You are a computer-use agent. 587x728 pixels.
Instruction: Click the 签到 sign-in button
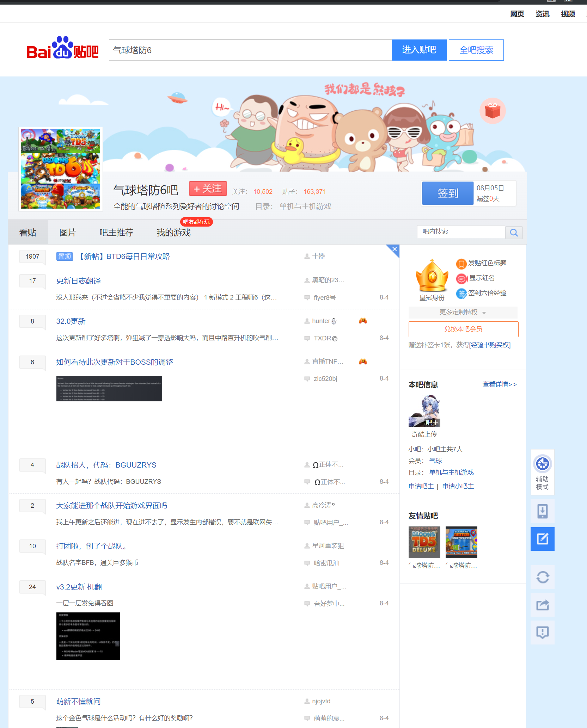click(x=447, y=193)
